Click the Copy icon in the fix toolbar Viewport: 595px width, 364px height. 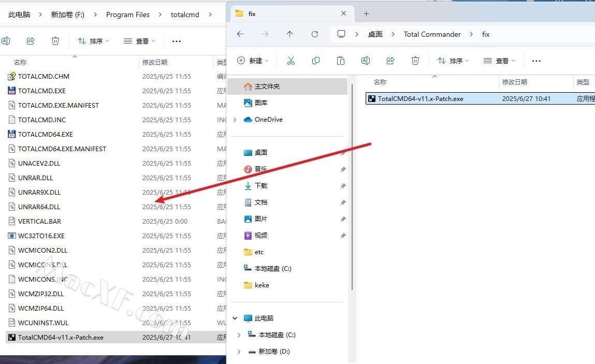click(x=316, y=61)
